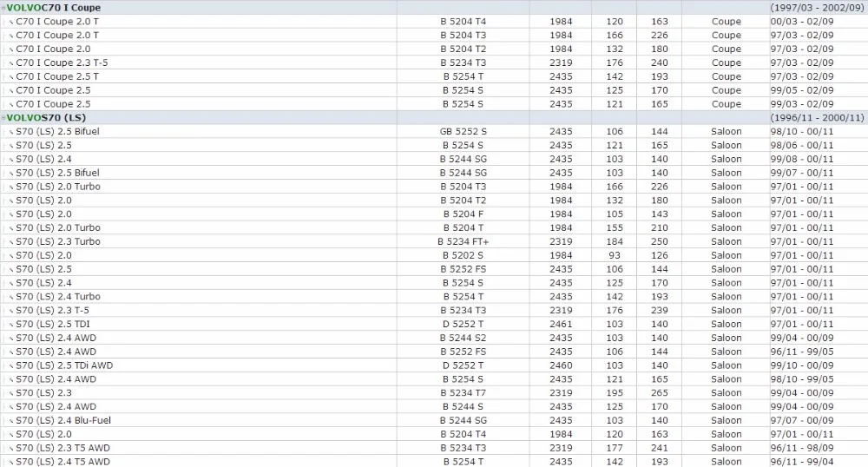This screenshot has width=868, height=467.
Task: Click the (1997/03 - 2002/09) date range
Action: pyautogui.click(x=817, y=8)
